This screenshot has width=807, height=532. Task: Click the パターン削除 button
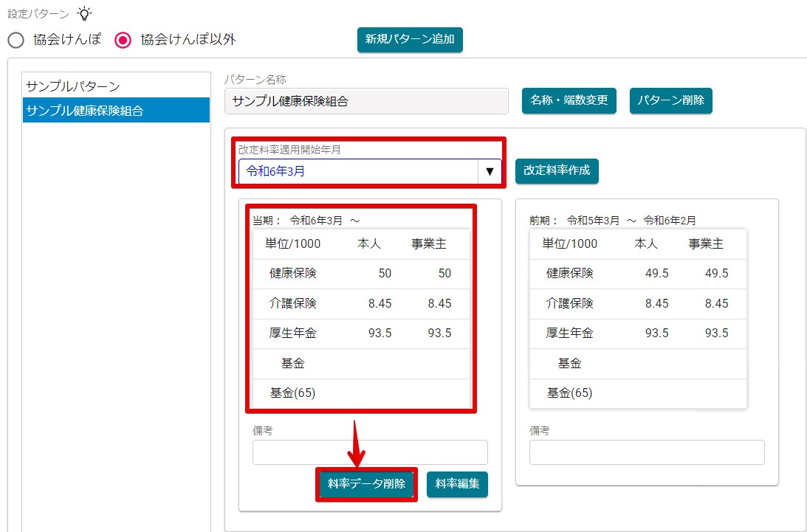pyautogui.click(x=670, y=100)
